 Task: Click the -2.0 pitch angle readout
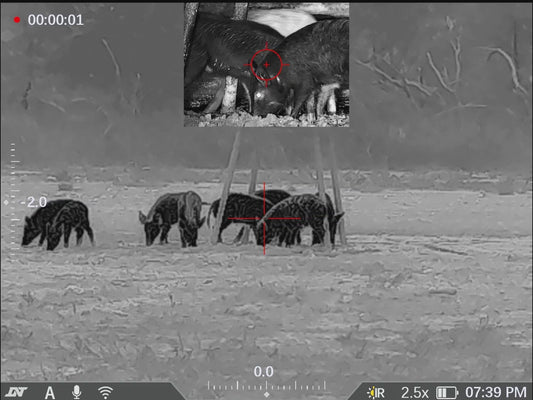[34, 202]
